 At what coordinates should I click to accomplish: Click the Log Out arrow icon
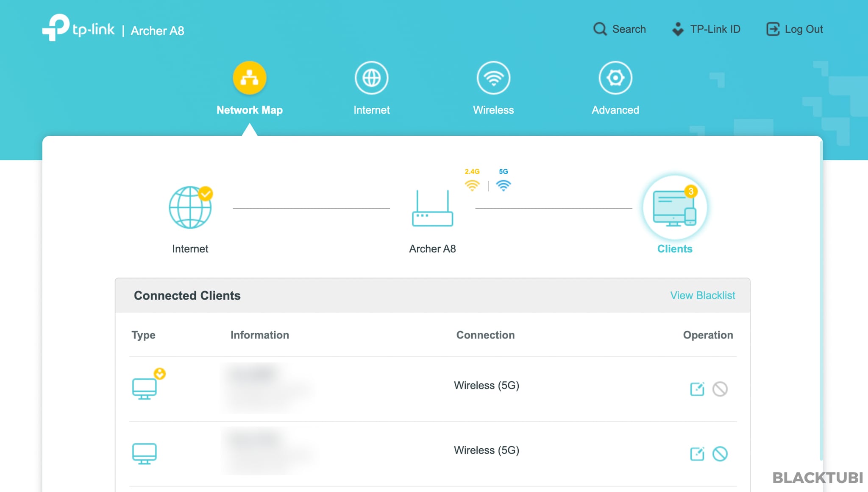pos(773,29)
